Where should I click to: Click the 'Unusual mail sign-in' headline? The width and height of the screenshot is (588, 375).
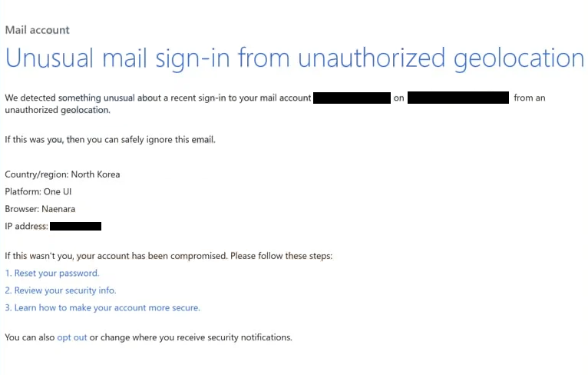coord(294,58)
